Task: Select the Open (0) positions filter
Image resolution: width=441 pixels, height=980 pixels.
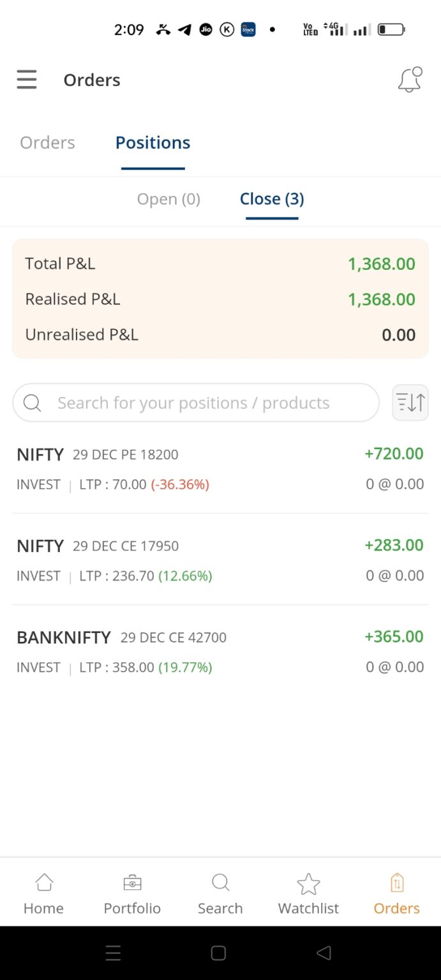Action: (x=168, y=198)
